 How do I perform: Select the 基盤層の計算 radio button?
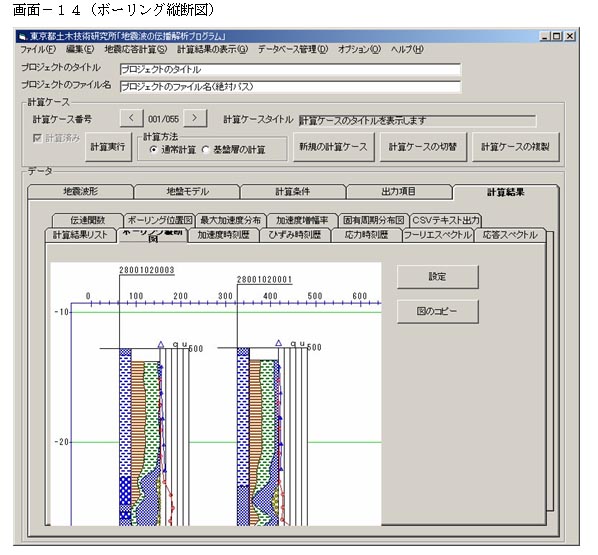[206, 150]
